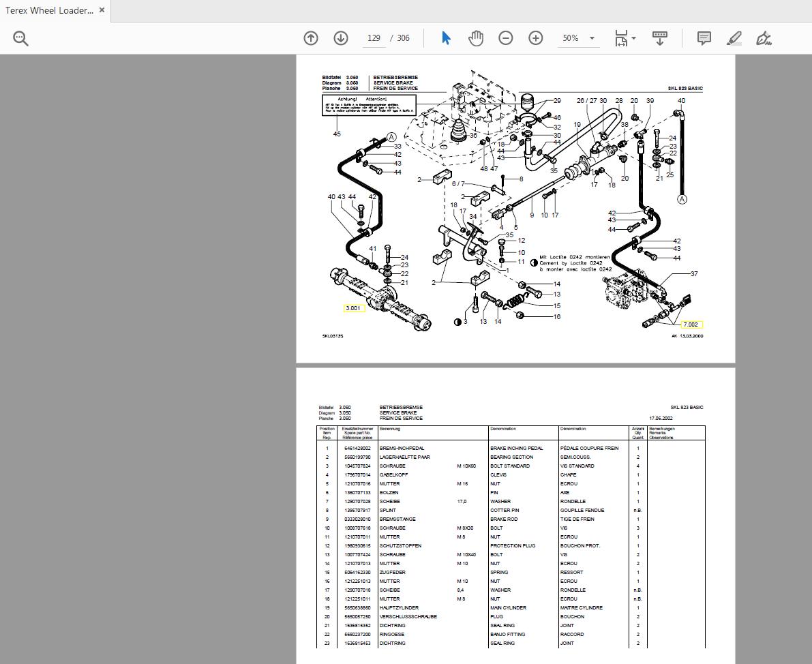Go to the previous page

[311, 38]
